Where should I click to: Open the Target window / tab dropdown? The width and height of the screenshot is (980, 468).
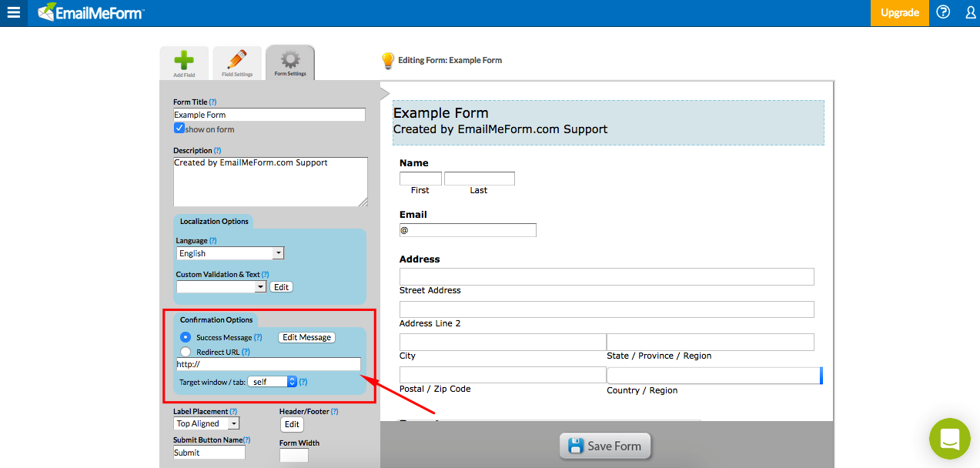coord(273,381)
